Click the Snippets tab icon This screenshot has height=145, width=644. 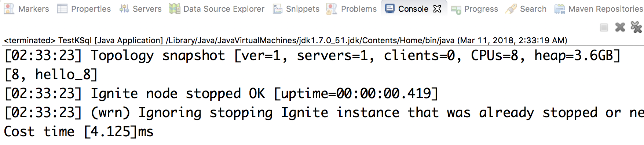point(278,9)
